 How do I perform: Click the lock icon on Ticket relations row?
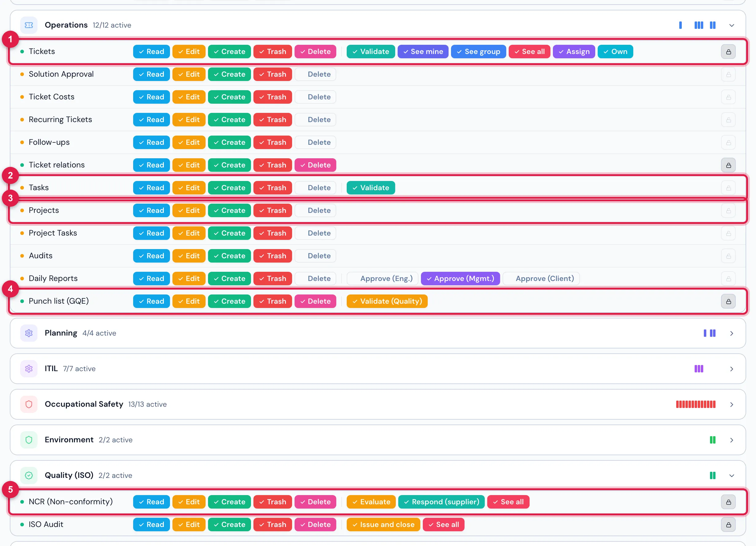pos(728,165)
